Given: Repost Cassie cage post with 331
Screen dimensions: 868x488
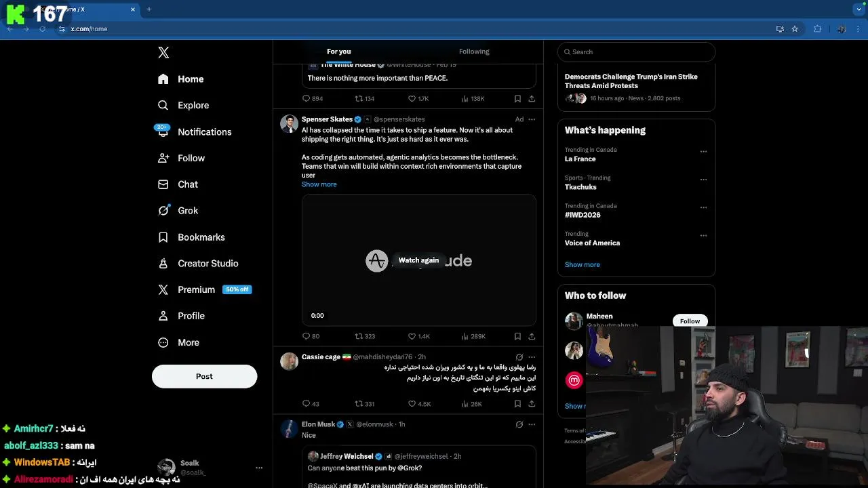Looking at the screenshot, I should pyautogui.click(x=365, y=404).
